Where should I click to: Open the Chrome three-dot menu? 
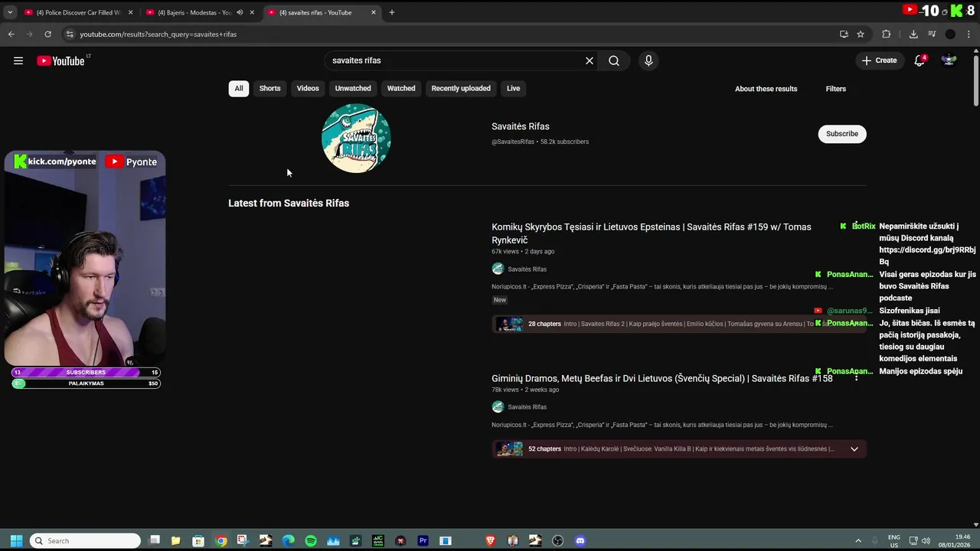click(969, 34)
